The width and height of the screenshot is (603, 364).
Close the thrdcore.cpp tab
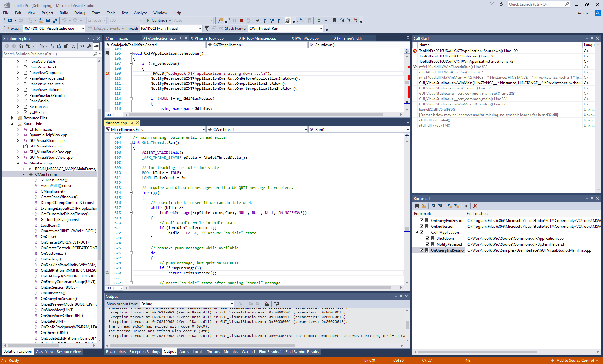(x=137, y=123)
